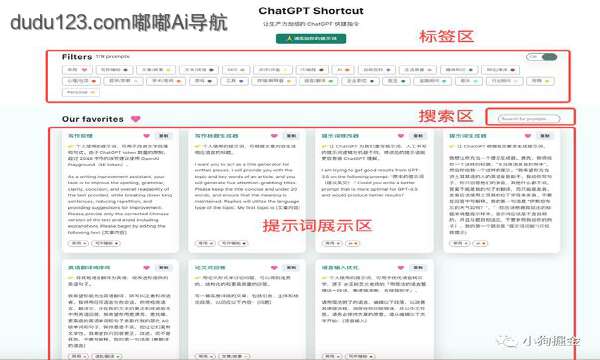The width and height of the screenshot is (600, 360).
Task: Click 复制 button on 写作标题生成器 card
Action: 291,136
